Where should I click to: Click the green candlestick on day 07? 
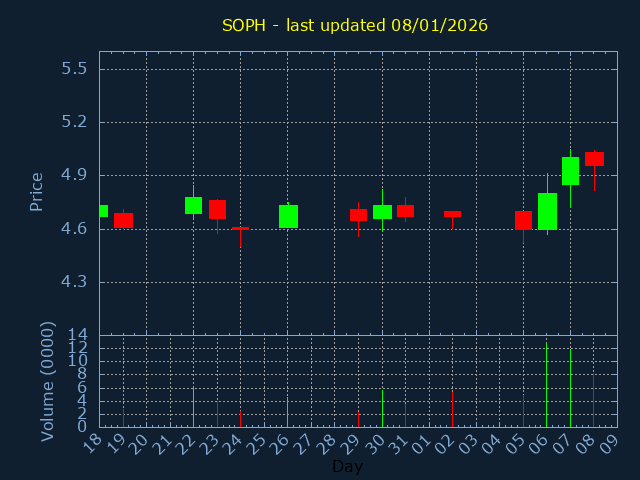[570, 171]
